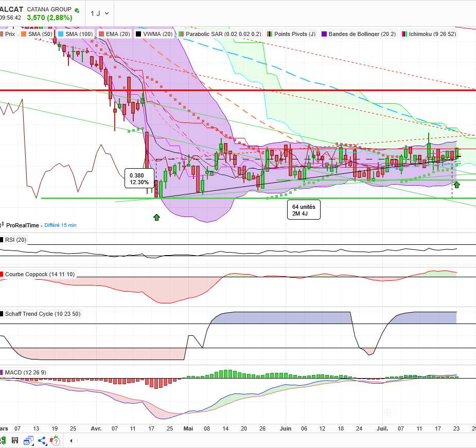Viewport: 476px width, 448px height.
Task: Click the Différé 15 min link
Action: click(x=60, y=225)
